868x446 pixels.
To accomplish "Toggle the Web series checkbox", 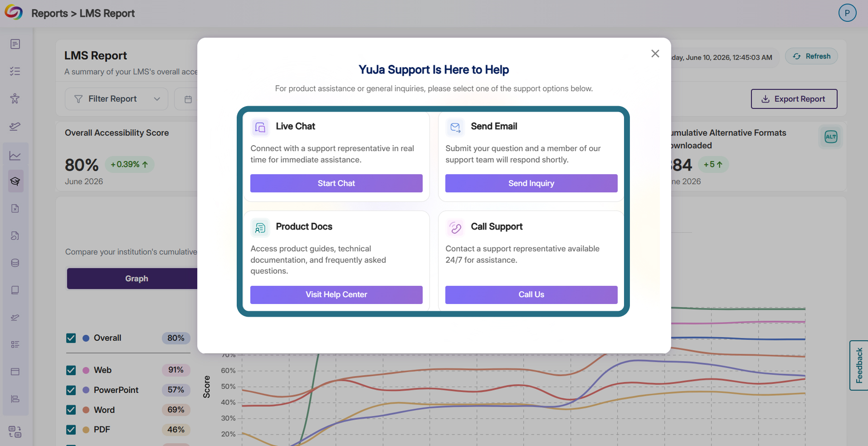I will point(71,370).
